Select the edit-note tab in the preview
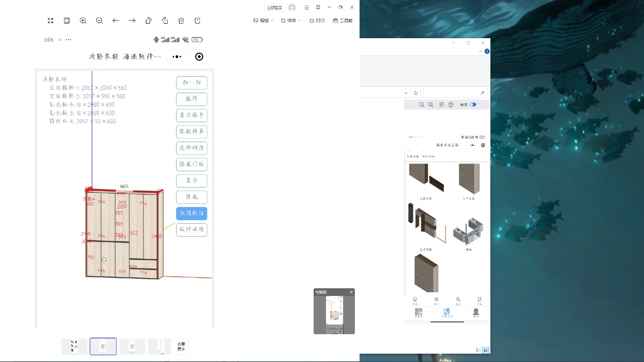 point(480,301)
